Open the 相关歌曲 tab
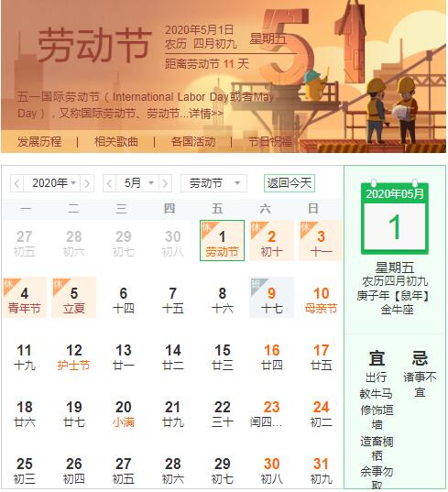Image resolution: width=448 pixels, height=492 pixels. coord(116,142)
